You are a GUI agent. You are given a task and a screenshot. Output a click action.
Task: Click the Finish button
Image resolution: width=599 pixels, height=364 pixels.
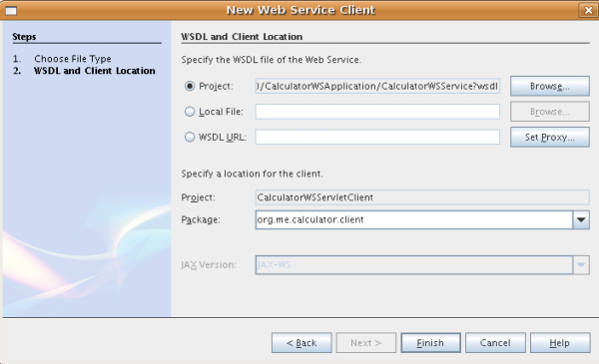click(x=430, y=343)
